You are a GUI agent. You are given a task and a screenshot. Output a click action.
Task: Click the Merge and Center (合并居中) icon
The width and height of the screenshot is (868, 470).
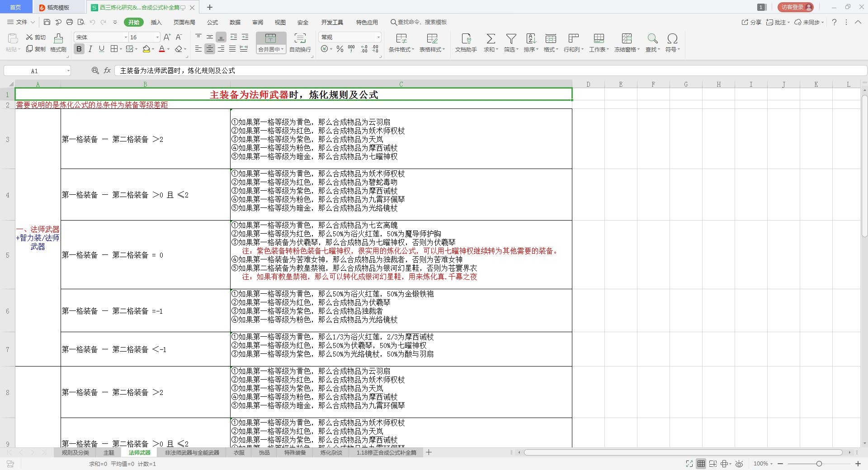pyautogui.click(x=270, y=38)
